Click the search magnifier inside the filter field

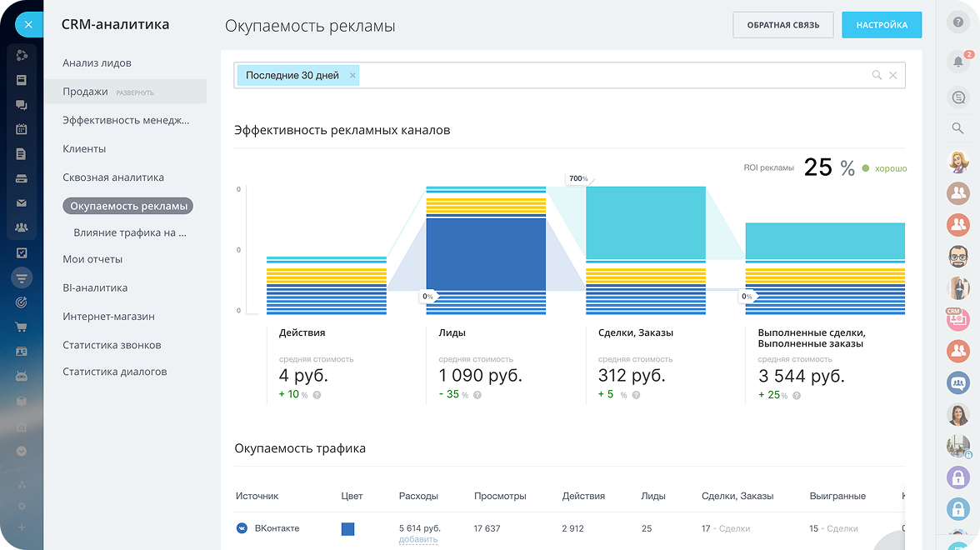tap(877, 75)
